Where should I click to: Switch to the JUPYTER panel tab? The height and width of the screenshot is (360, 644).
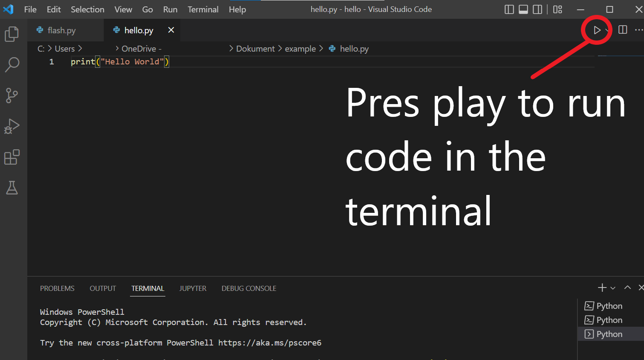(x=193, y=288)
